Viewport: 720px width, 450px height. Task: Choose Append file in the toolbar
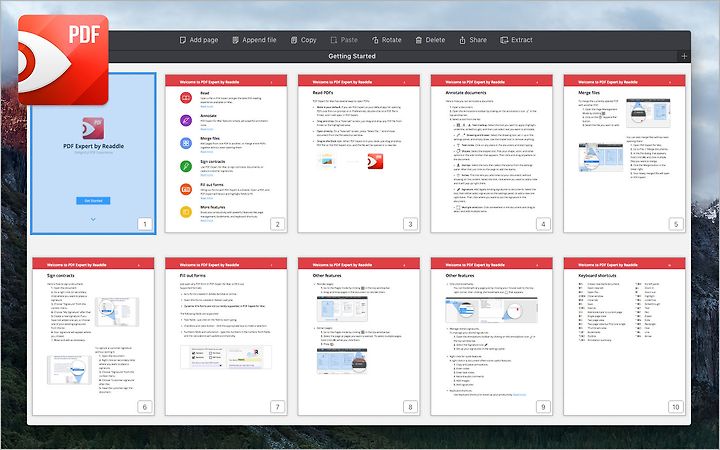[254, 40]
